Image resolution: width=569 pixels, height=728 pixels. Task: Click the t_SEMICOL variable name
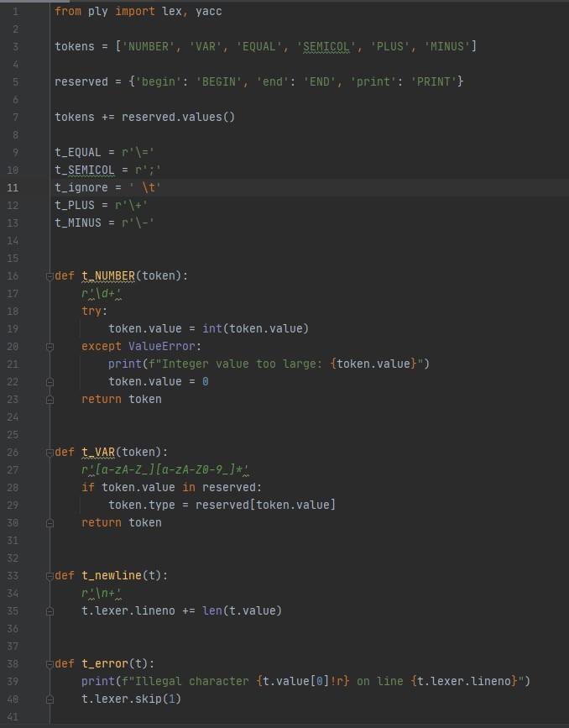[85, 170]
